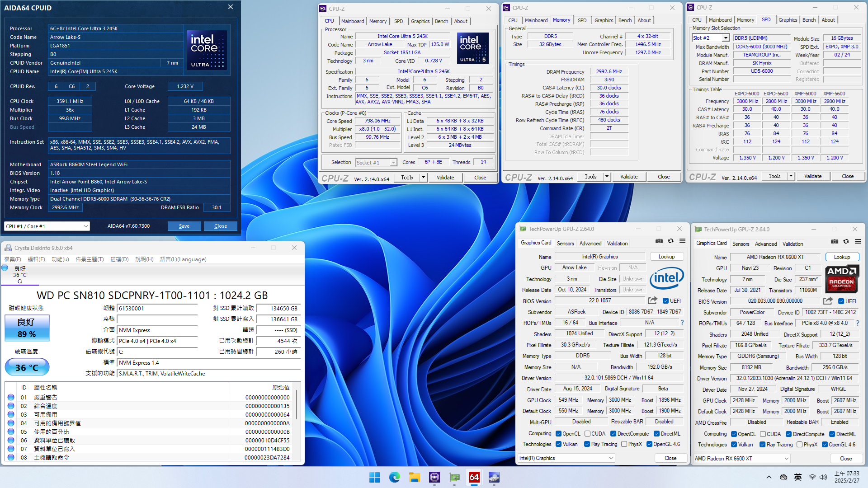Switch to Advanced tab in Radeon GPU-Z

point(766,244)
